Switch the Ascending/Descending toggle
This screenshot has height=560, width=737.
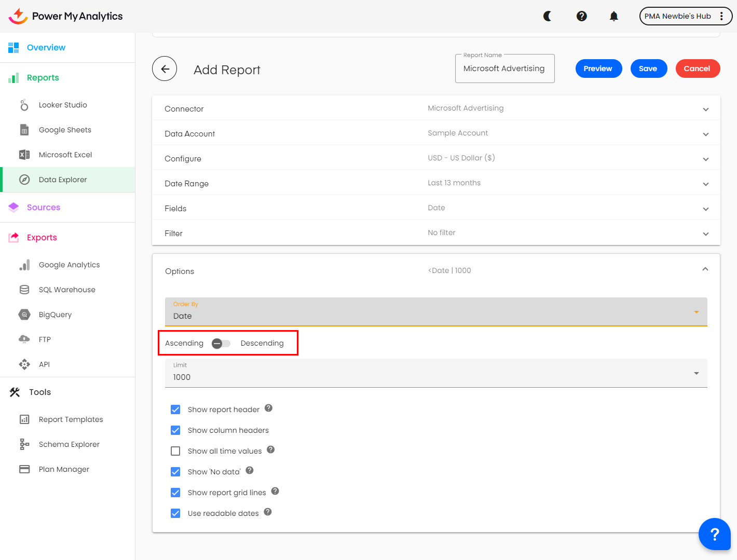click(222, 344)
